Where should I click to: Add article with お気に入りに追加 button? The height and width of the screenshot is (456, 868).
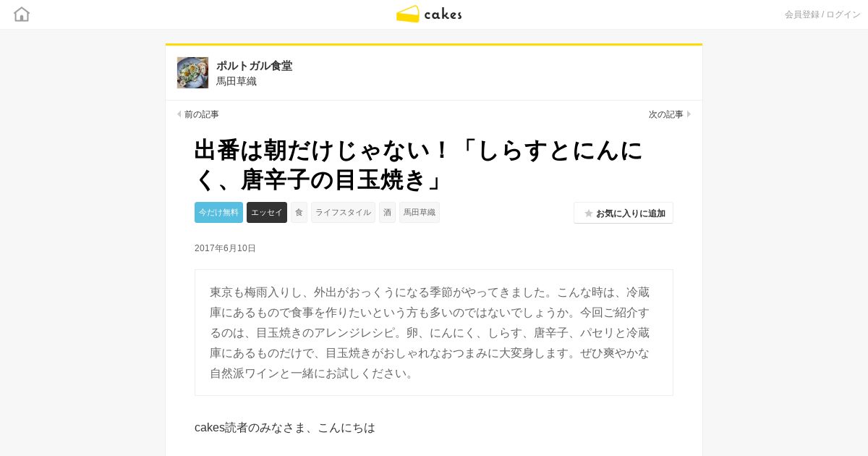pyautogui.click(x=624, y=213)
